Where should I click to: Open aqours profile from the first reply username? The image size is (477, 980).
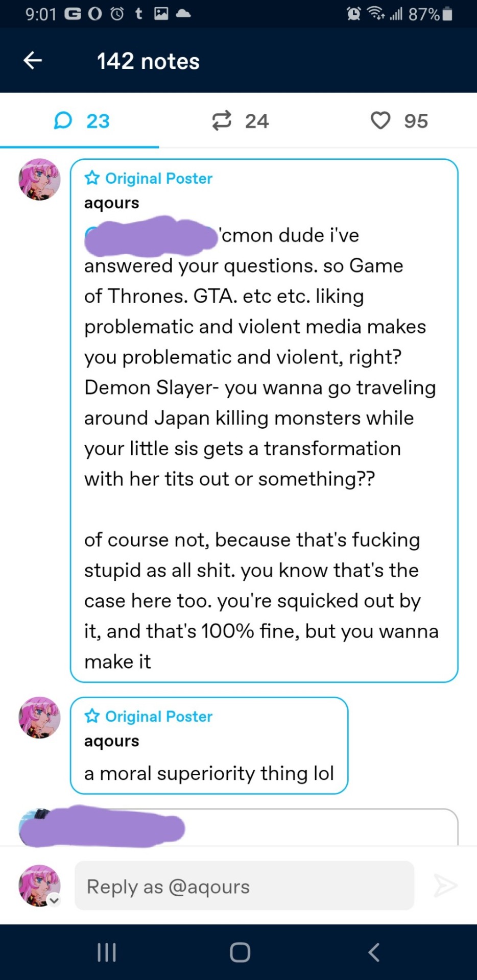[x=112, y=203]
